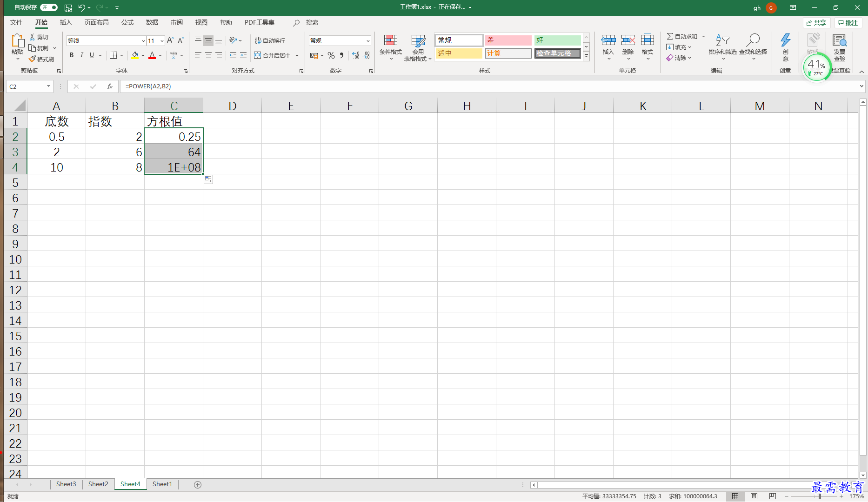Increase font size with larger A
This screenshot has width=868, height=502.
tap(170, 40)
